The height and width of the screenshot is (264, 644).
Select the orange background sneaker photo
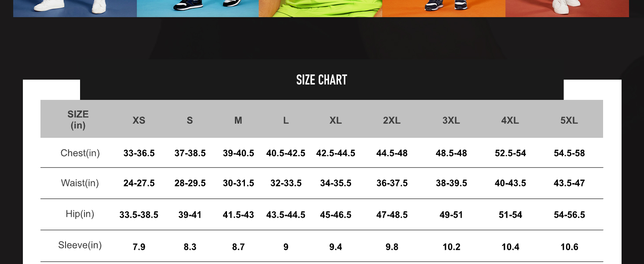tap(443, 8)
